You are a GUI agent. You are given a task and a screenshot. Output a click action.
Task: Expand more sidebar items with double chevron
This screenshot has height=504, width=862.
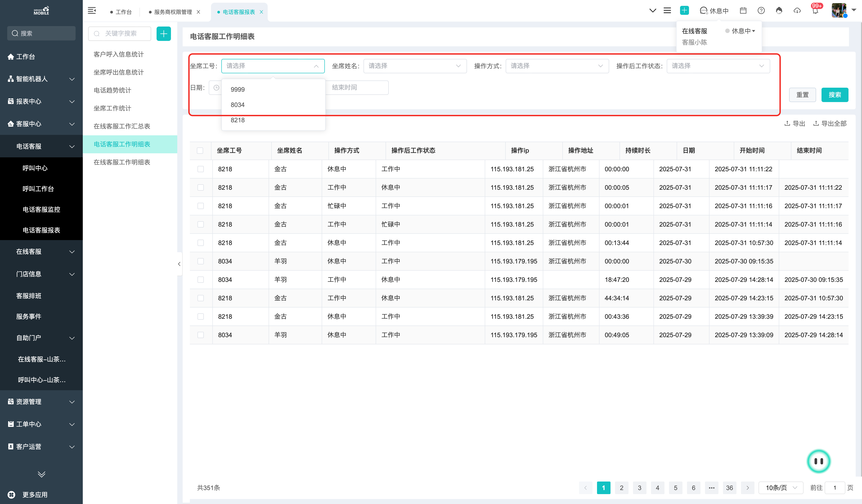(x=41, y=474)
